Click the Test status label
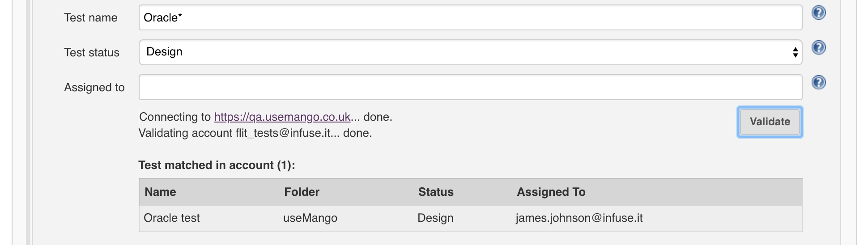The width and height of the screenshot is (868, 245). 92,52
